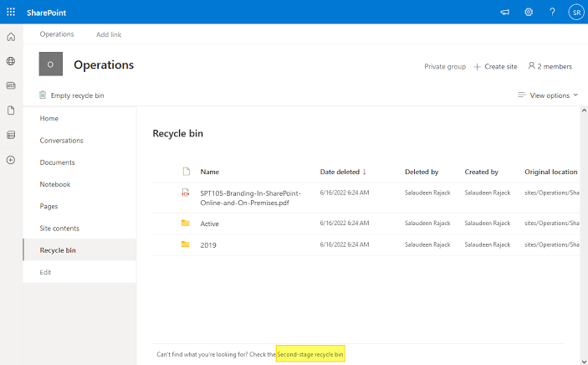Click the Created by column header

(481, 172)
